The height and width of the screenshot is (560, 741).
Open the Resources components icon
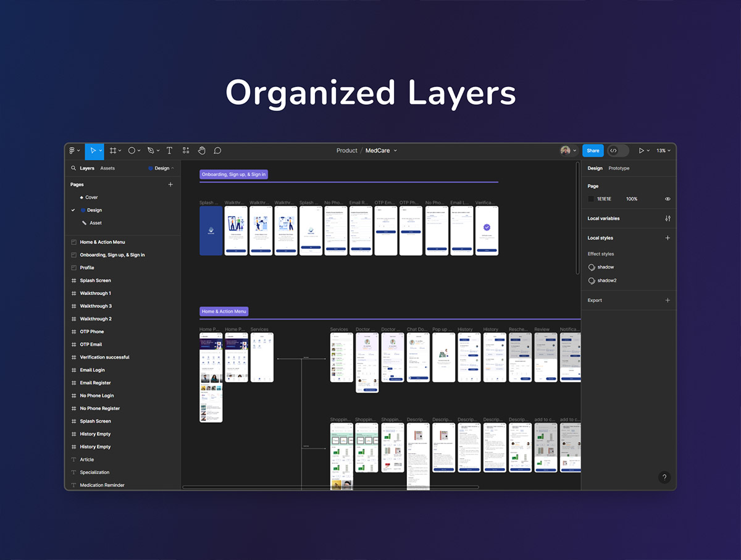click(186, 151)
